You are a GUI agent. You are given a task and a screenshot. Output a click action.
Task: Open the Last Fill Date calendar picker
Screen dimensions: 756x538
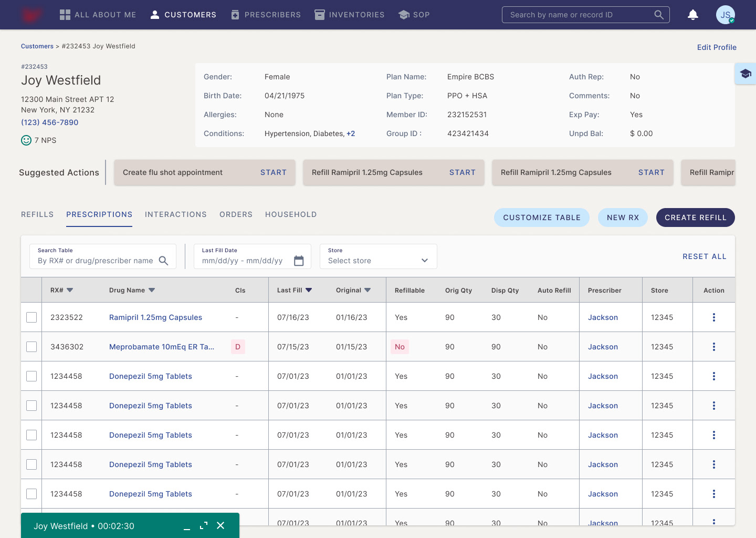pyautogui.click(x=299, y=261)
